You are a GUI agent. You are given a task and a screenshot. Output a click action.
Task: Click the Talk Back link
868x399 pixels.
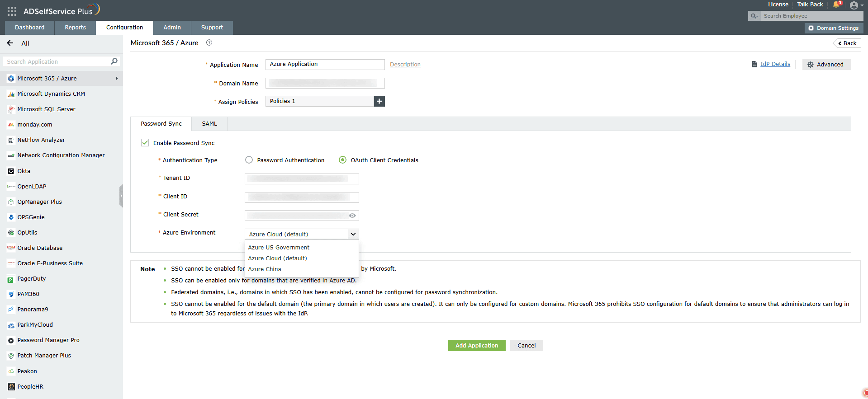coord(810,5)
